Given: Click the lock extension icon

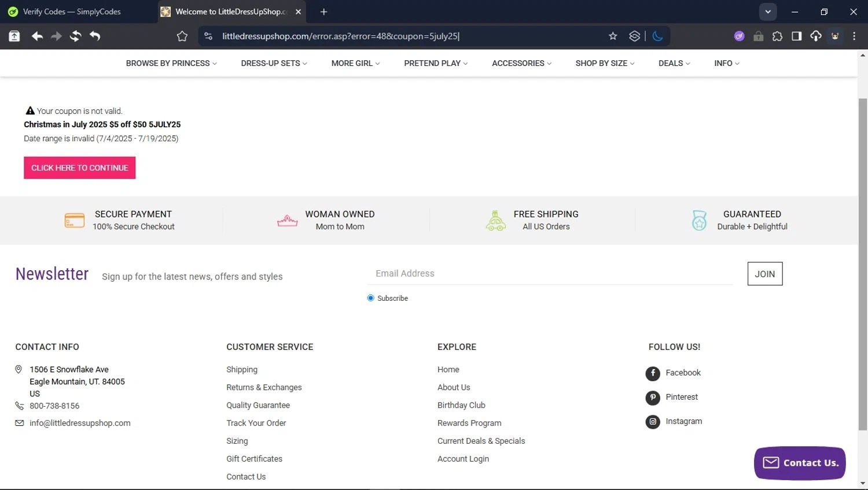Looking at the screenshot, I should [758, 36].
